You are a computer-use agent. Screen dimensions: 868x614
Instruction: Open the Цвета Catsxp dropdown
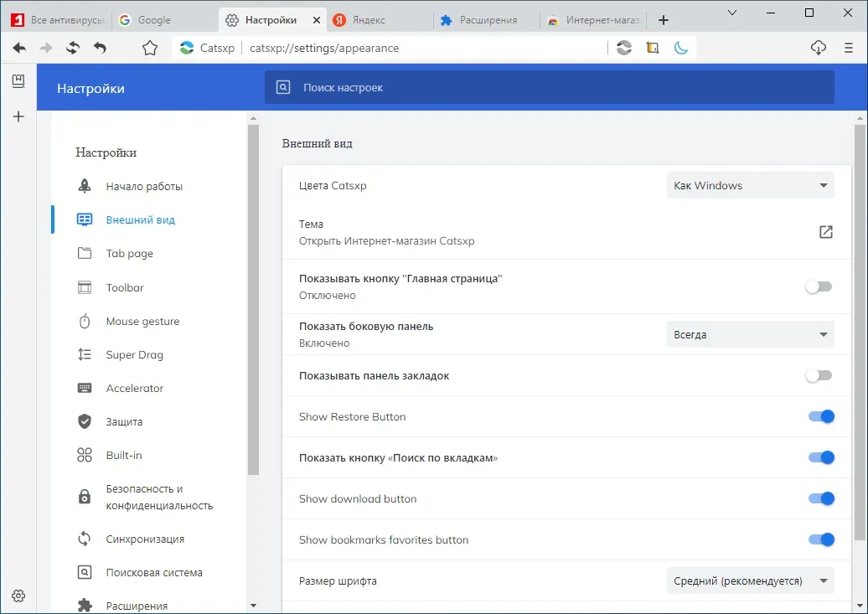[750, 185]
